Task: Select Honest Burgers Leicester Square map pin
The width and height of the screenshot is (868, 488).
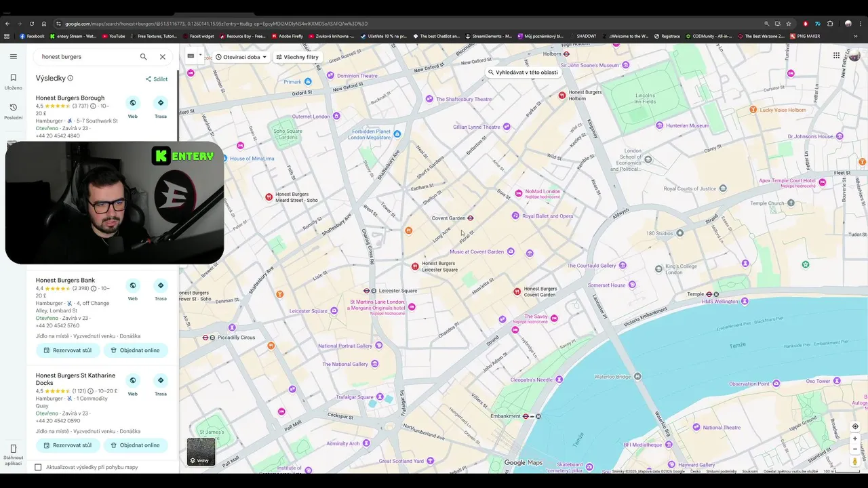Action: click(416, 266)
